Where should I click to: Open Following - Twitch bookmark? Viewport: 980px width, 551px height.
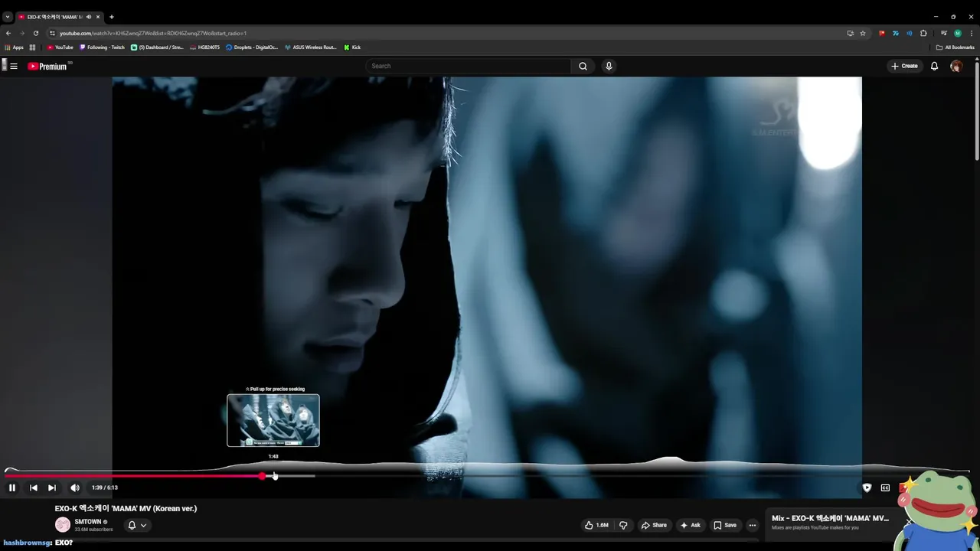click(103, 47)
